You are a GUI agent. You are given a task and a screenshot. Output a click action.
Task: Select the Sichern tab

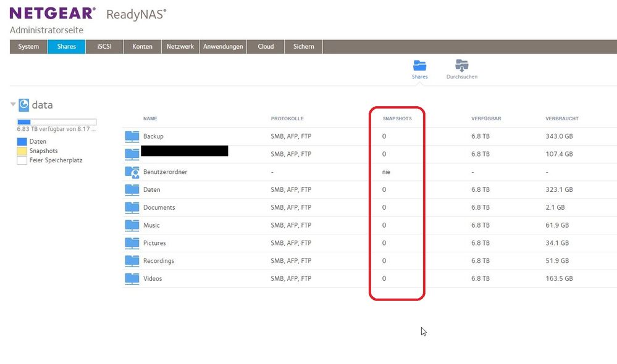pyautogui.click(x=303, y=47)
